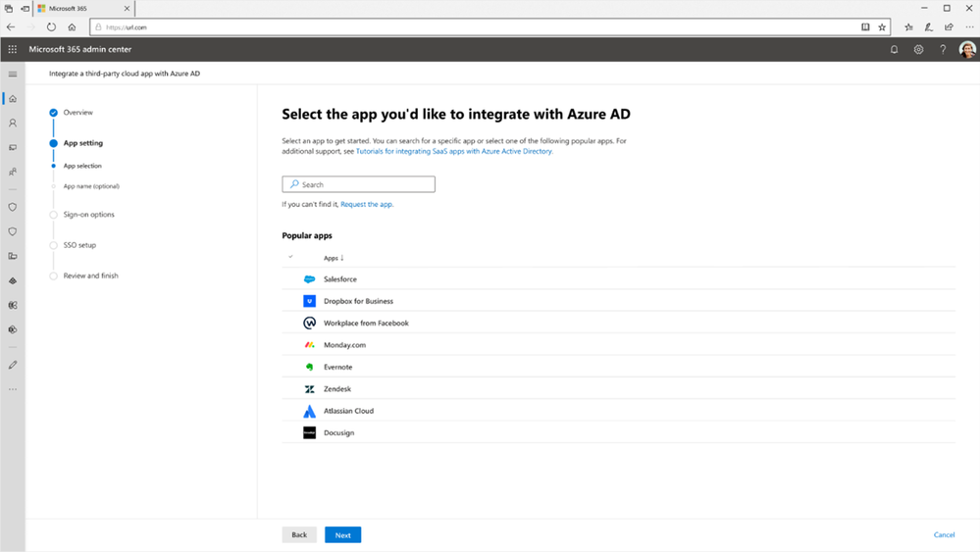Click the Salesforce cloud icon

(x=309, y=279)
